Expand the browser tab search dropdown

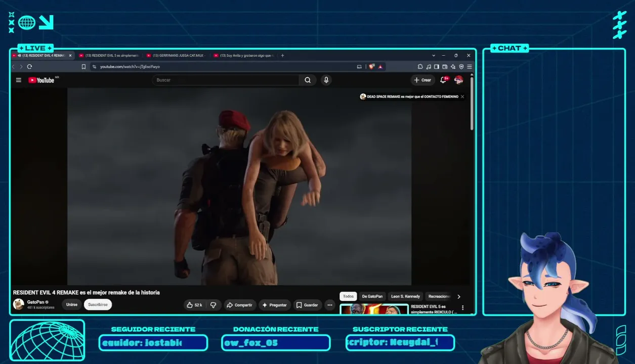click(x=434, y=56)
